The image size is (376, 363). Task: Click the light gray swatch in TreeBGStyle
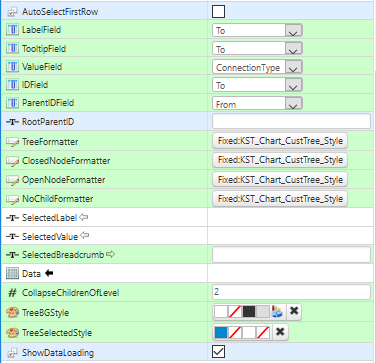[x=263, y=312]
